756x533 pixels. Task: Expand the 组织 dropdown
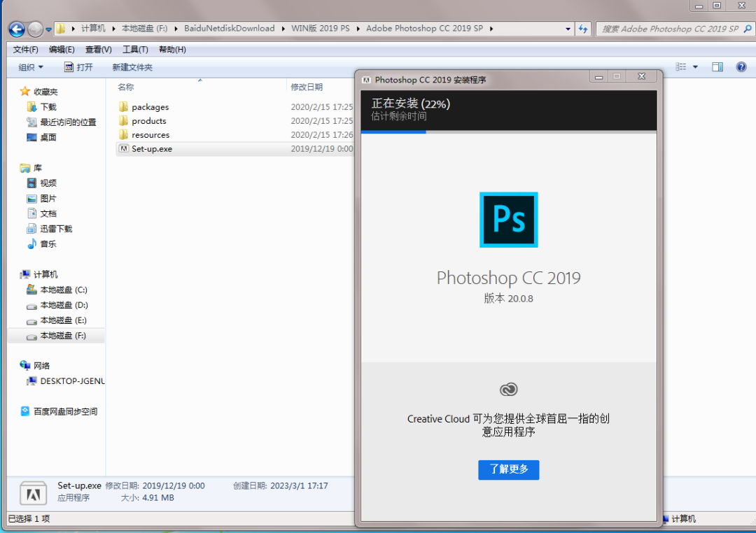pos(29,66)
